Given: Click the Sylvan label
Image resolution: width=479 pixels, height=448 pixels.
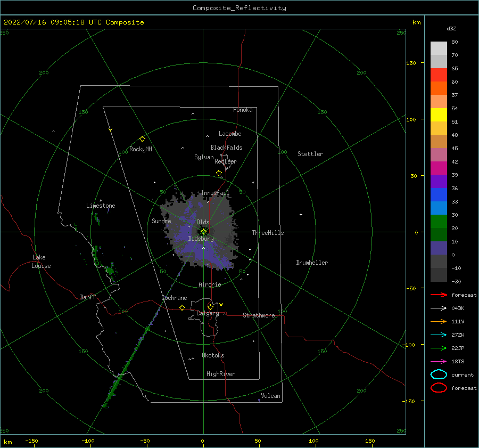Looking at the screenshot, I should point(204,158).
